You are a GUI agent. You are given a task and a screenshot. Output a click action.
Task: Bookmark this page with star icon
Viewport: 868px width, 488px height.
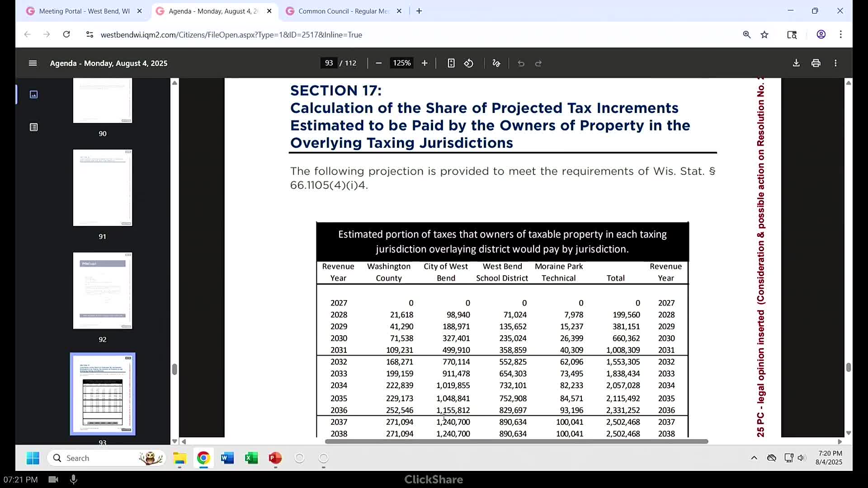[x=764, y=35]
